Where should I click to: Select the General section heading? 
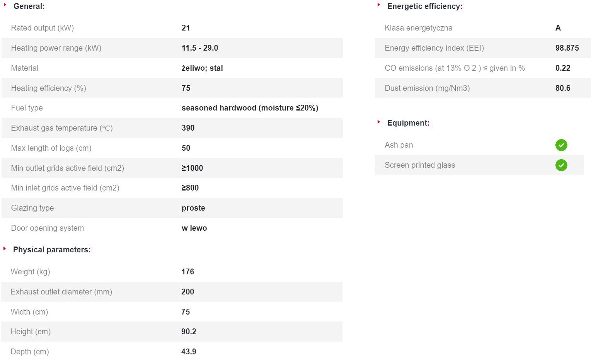[x=29, y=7]
